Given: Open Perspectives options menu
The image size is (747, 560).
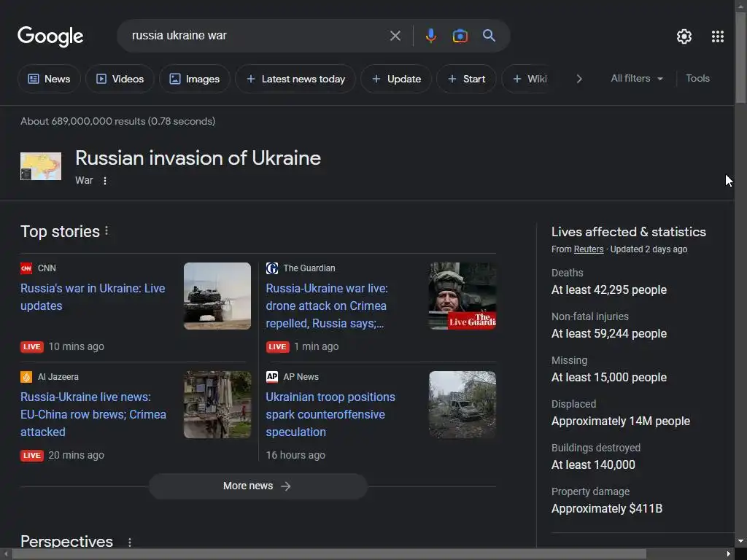Looking at the screenshot, I should point(130,542).
